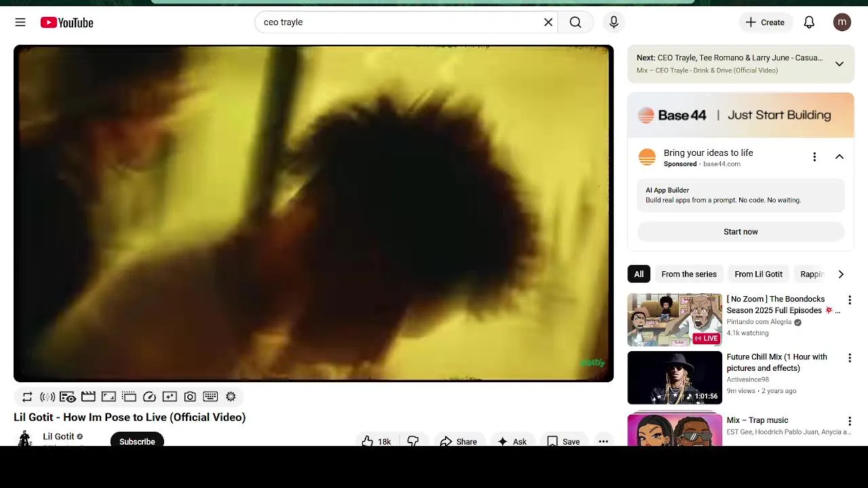Viewport: 868px width, 488px height.
Task: Expand the Next up mix playlist panel
Action: click(x=839, y=64)
